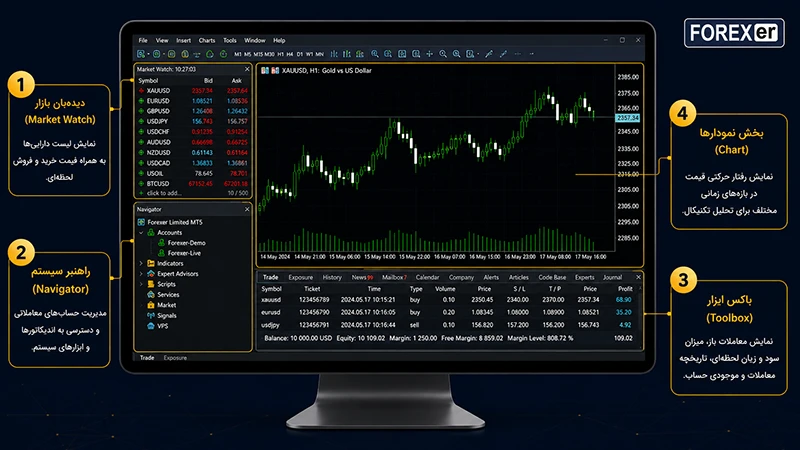The image size is (800, 450).
Task: Switch to the Mailbox tab
Action: (394, 278)
